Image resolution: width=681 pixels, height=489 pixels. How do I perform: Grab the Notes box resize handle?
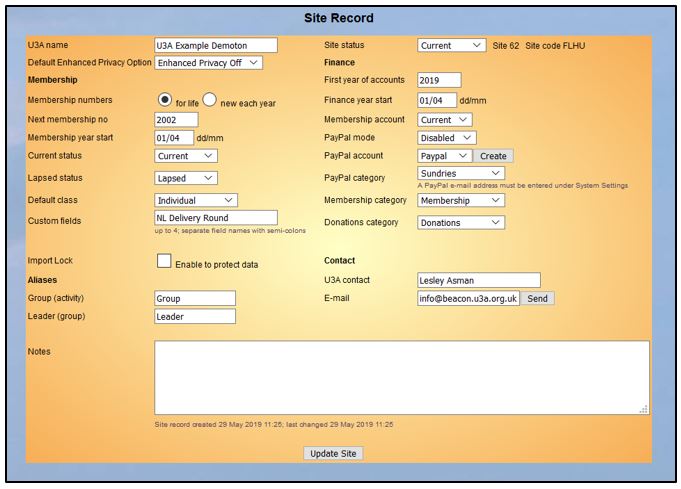(644, 409)
